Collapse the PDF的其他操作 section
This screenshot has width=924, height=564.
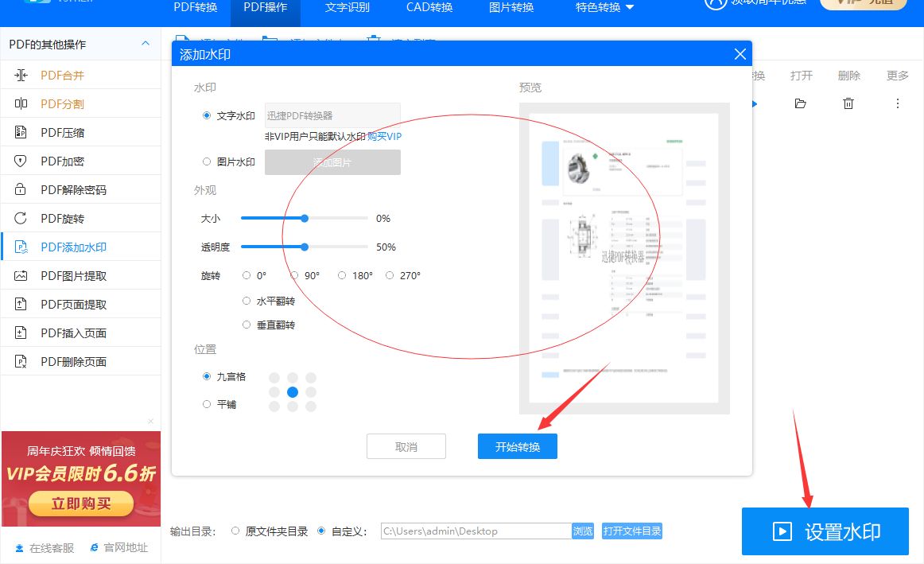point(146,44)
